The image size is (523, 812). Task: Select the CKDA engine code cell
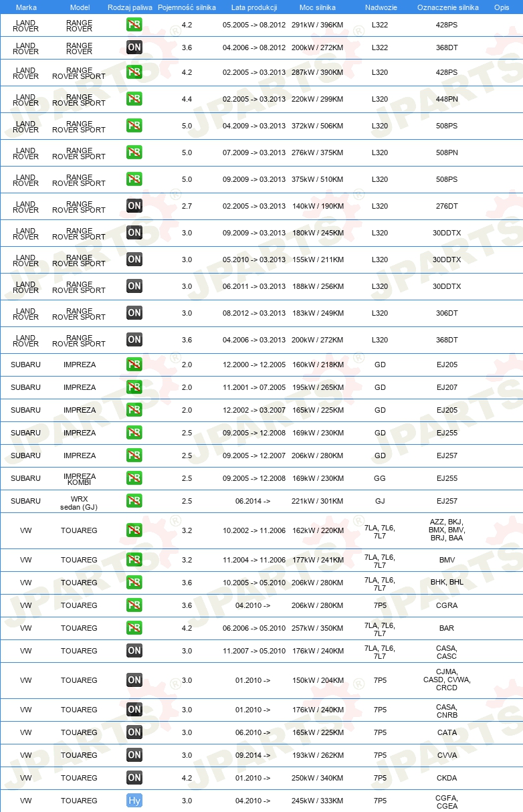point(447,778)
